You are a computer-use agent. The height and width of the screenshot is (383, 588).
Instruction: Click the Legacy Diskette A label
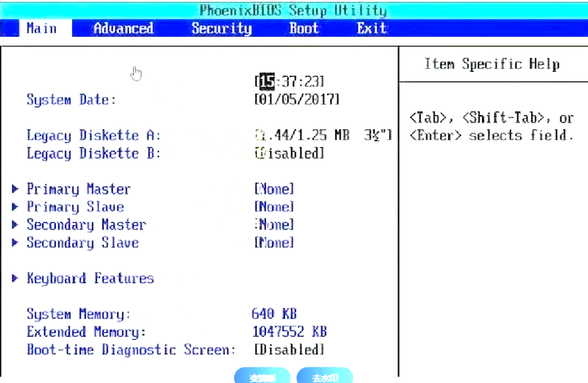[94, 135]
